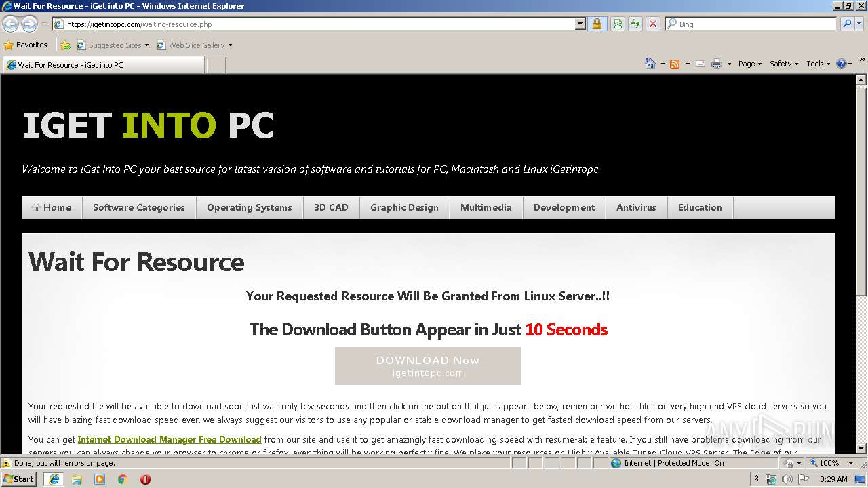Toggle Compatibility View icon in address bar
The width and height of the screenshot is (868, 488).
click(618, 24)
